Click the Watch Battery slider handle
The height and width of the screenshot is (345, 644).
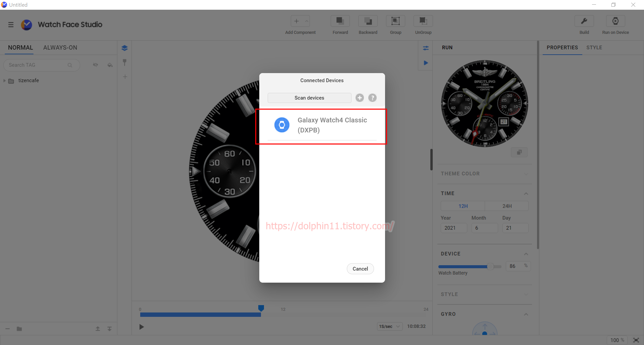[x=490, y=267]
